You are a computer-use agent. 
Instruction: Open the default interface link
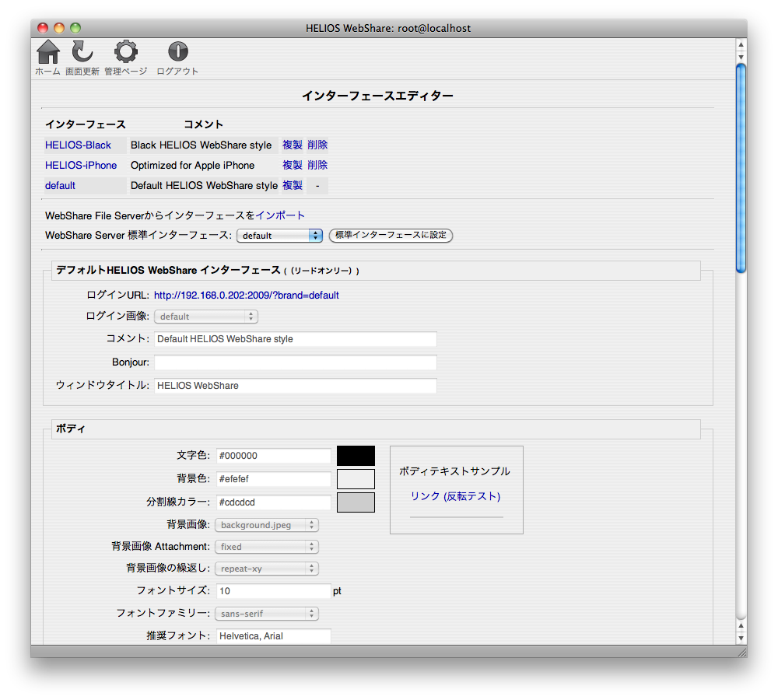click(60, 186)
